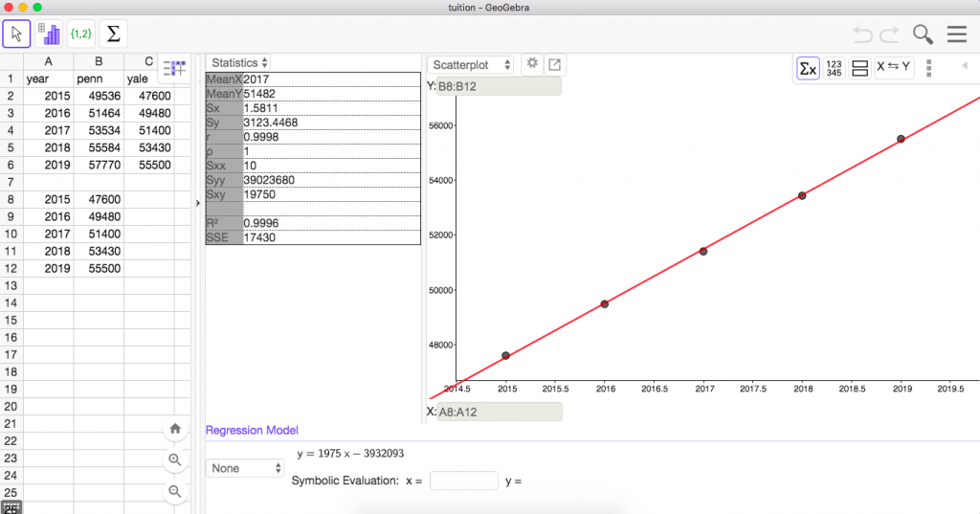The height and width of the screenshot is (514, 980).
Task: Open the Scatterplot type dropdown
Action: (471, 64)
